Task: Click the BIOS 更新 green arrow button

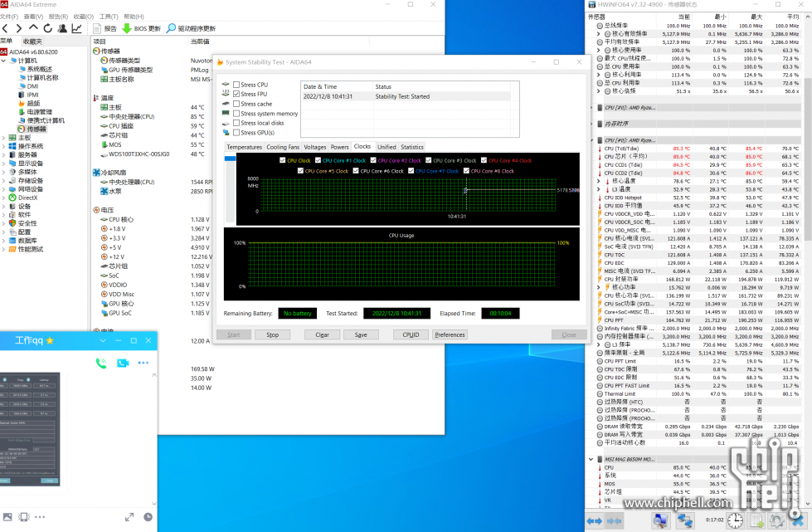Action: 141,28
